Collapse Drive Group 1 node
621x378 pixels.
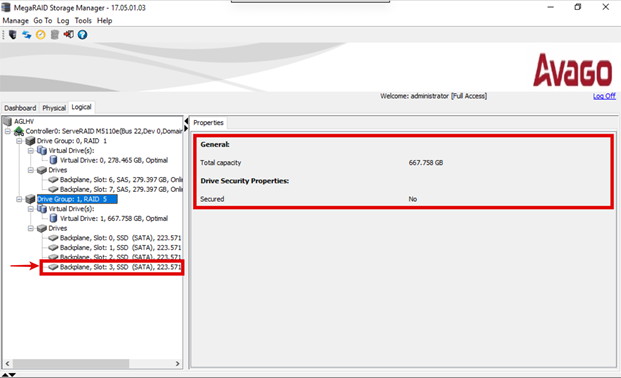(19, 199)
